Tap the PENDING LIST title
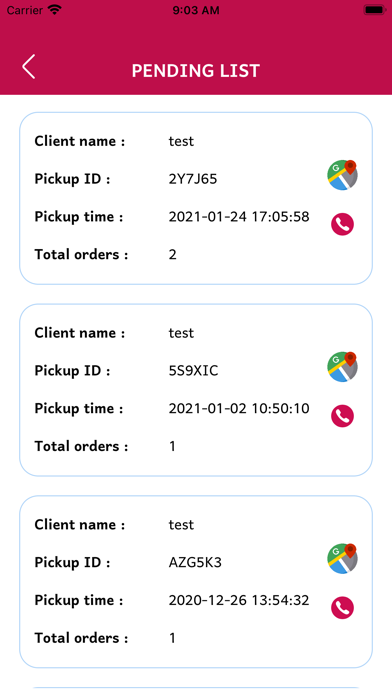The width and height of the screenshot is (392, 696). (196, 71)
